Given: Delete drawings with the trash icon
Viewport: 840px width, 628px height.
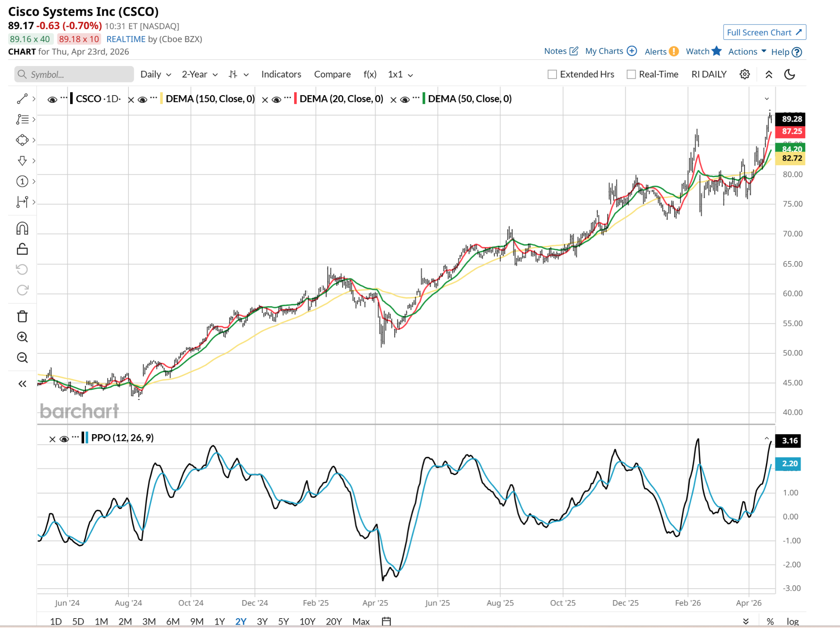Looking at the screenshot, I should (22, 316).
